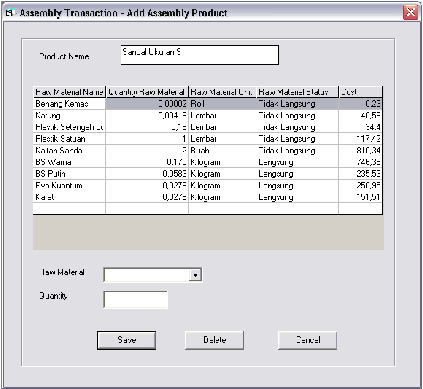Select the Plastik Satuan row
423x389 pixels.
pos(208,139)
